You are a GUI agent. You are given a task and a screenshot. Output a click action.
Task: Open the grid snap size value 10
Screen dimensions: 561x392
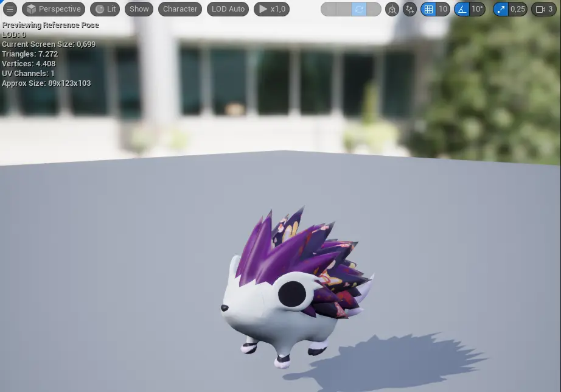(x=443, y=9)
